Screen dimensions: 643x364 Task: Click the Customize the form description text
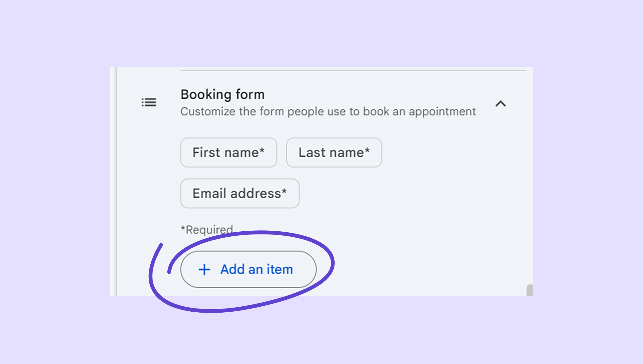(328, 112)
